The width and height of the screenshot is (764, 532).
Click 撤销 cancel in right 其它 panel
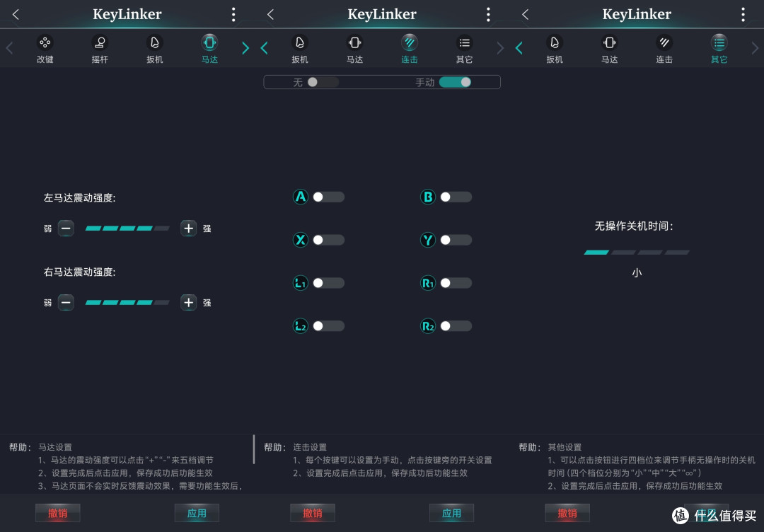click(567, 513)
